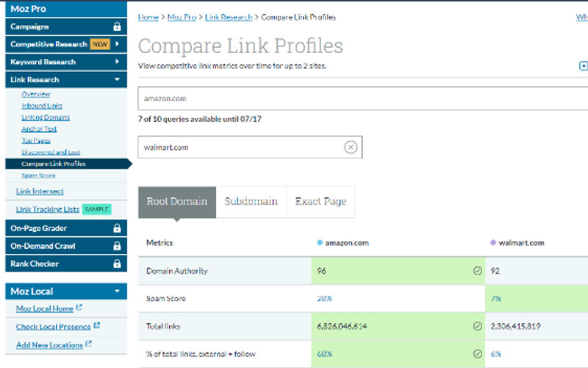This screenshot has width=588, height=368.
Task: Expand the Keyword Research menu arrow
Action: [x=118, y=62]
